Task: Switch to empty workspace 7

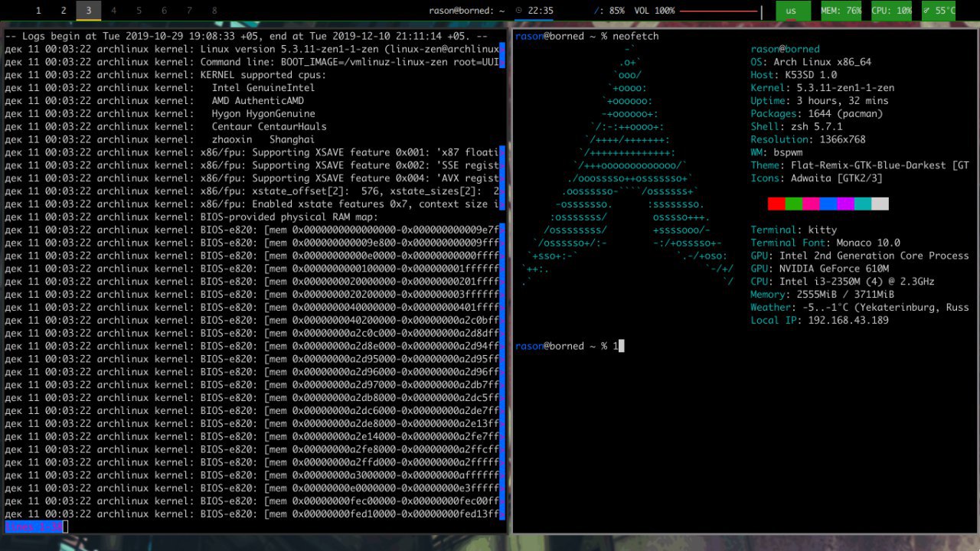Action: coord(189,11)
